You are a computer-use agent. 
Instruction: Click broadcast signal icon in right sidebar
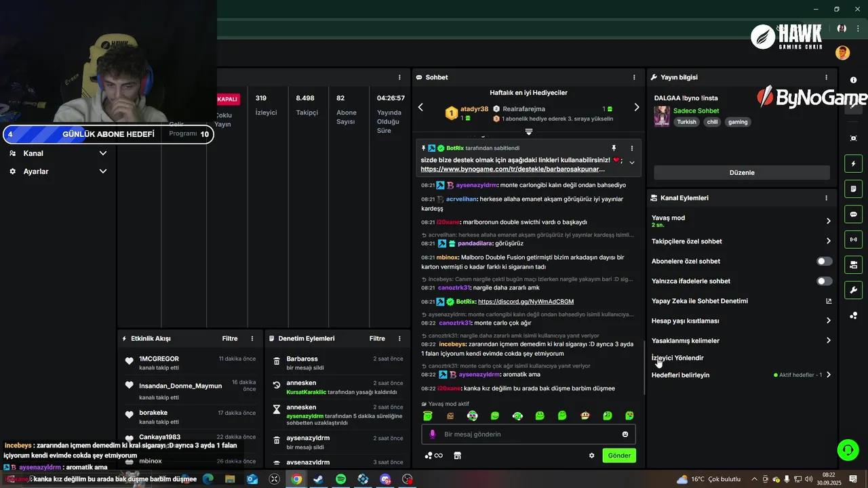(x=853, y=239)
